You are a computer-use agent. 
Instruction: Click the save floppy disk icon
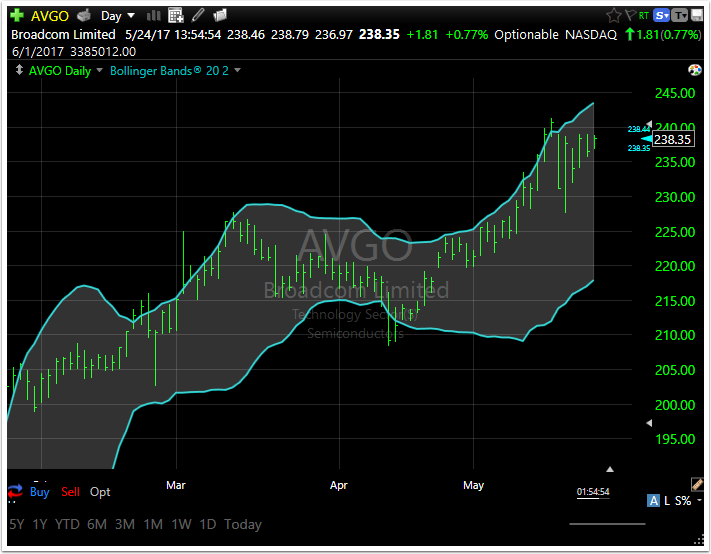696,16
